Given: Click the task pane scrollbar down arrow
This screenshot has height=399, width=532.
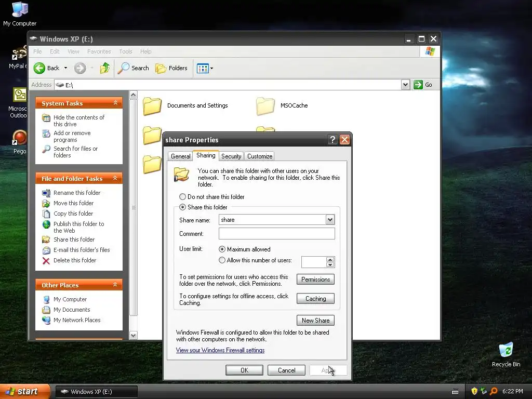Looking at the screenshot, I should pos(134,335).
